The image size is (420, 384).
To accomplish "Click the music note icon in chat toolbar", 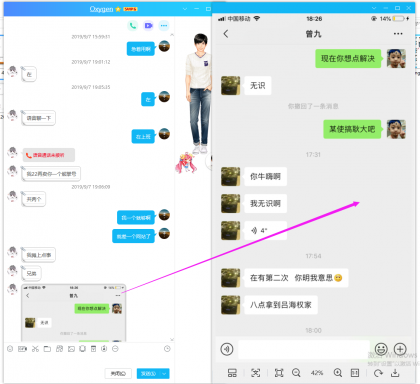I will (x=104, y=349).
